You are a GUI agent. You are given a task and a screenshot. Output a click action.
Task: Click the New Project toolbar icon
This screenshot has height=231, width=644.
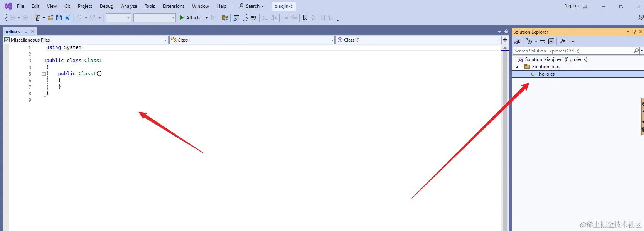tap(37, 18)
